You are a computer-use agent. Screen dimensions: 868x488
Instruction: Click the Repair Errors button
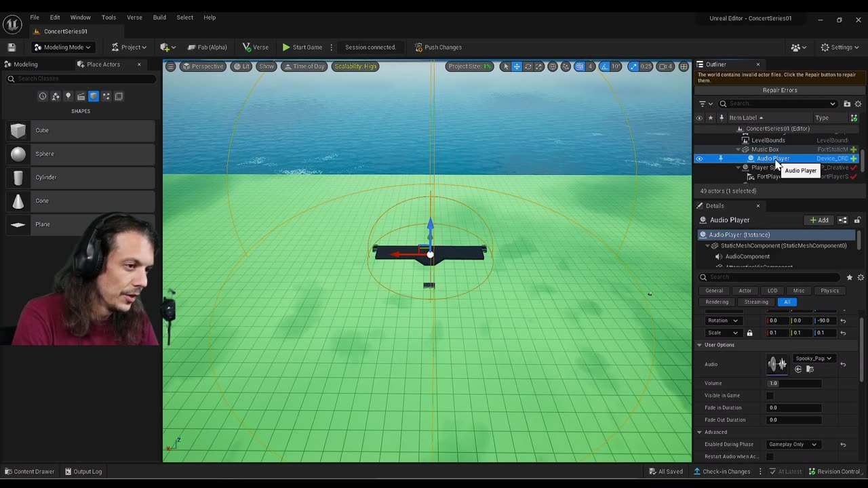pyautogui.click(x=780, y=90)
